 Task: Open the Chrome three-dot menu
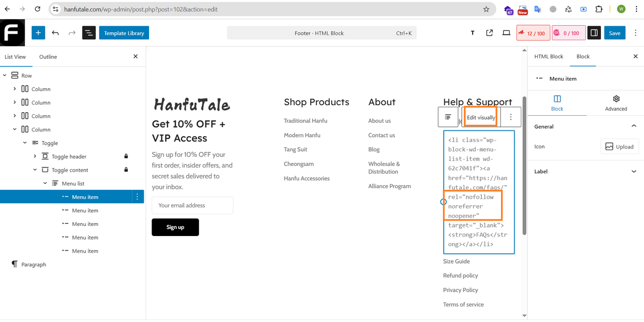click(636, 9)
